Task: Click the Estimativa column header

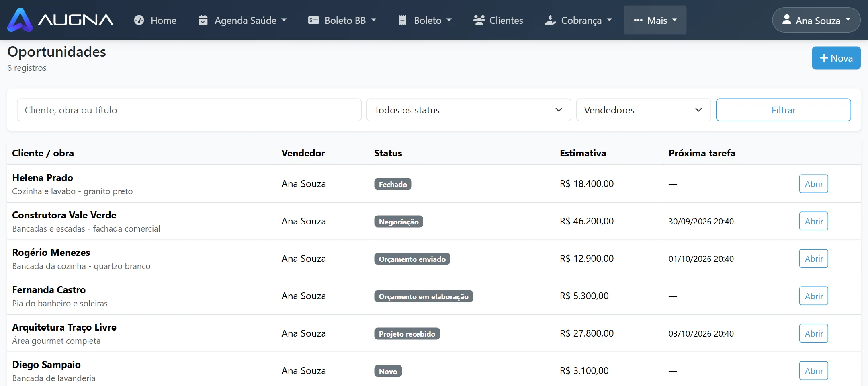Action: tap(583, 153)
